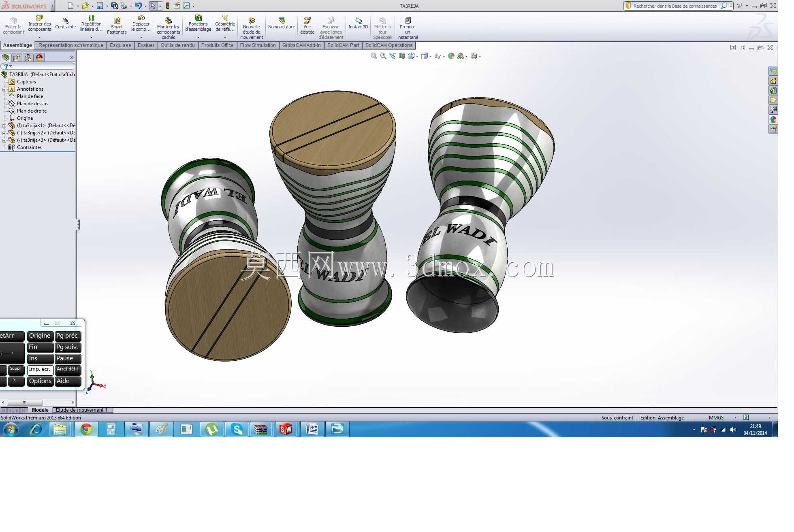The width and height of the screenshot is (794, 532).
Task: Switch to the Esquisse tab
Action: 120,45
